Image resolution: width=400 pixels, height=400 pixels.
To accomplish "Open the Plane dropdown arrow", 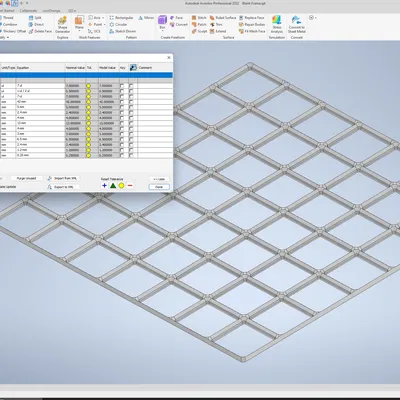I will click(x=79, y=30).
